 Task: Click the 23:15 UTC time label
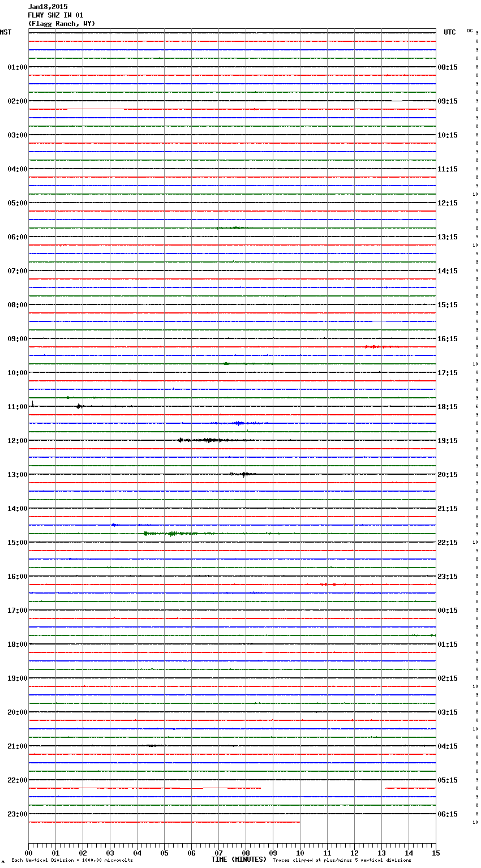click(x=448, y=577)
